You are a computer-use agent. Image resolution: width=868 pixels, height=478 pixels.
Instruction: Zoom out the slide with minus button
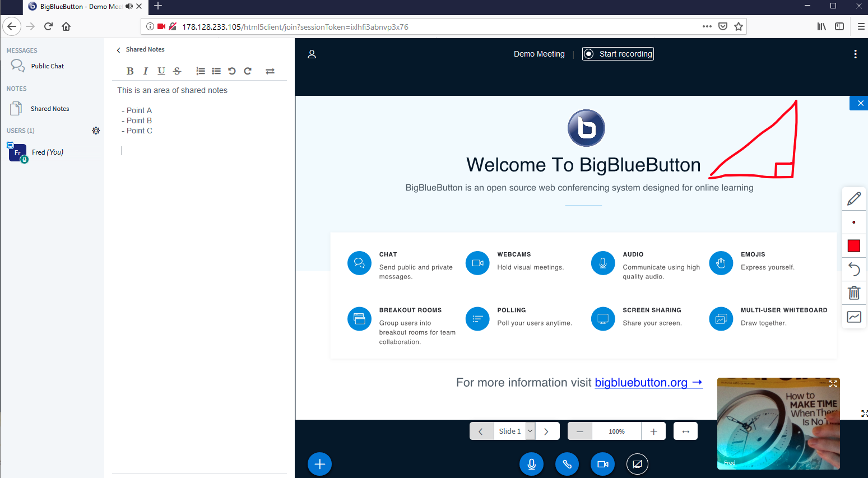580,431
